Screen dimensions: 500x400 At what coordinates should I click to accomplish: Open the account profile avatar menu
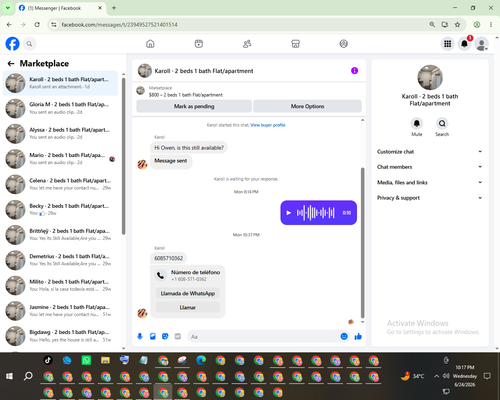(482, 44)
